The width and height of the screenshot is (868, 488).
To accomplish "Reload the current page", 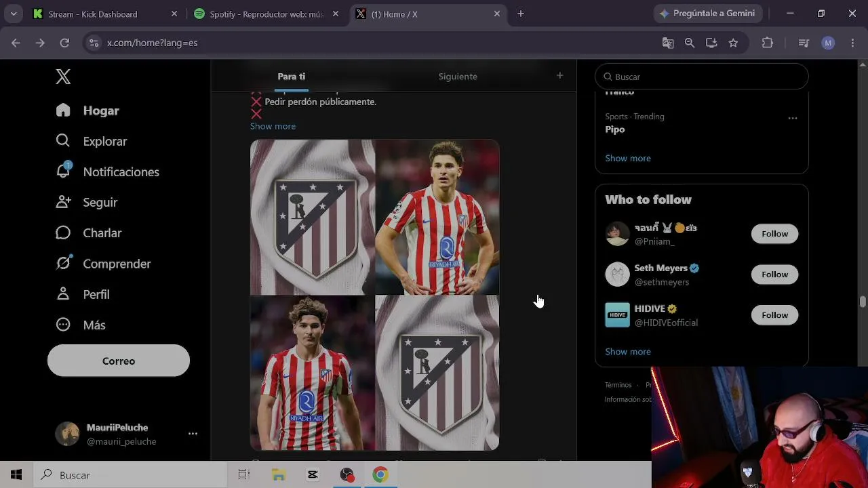I will (x=64, y=43).
